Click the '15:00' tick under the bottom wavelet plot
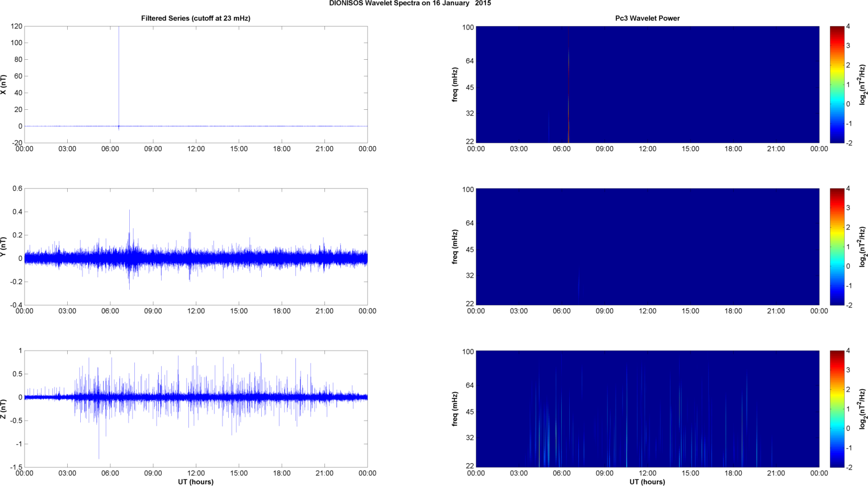Image resolution: width=868 pixels, height=486 pixels. (690, 473)
